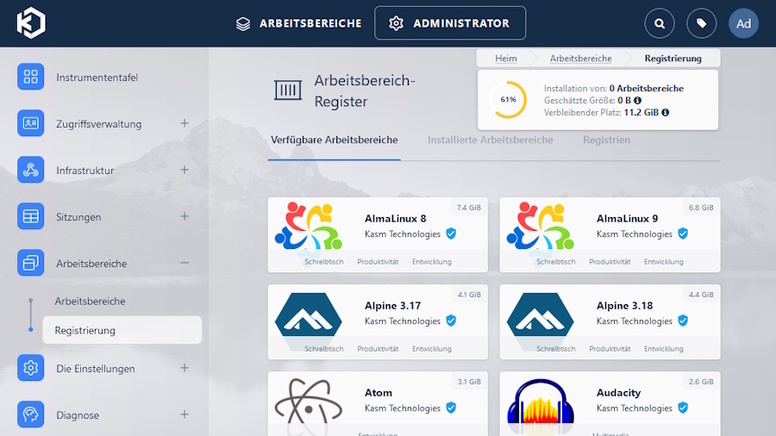This screenshot has width=776, height=436.
Task: Click the info icon next to Verbleibender Platz
Action: click(665, 112)
